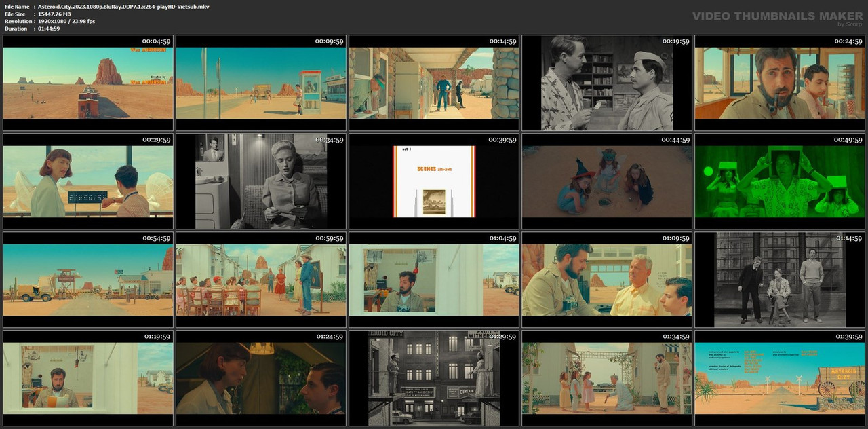Select the 00:59:59 outdoor classroom thumbnail
868x429 pixels.
tap(261, 280)
